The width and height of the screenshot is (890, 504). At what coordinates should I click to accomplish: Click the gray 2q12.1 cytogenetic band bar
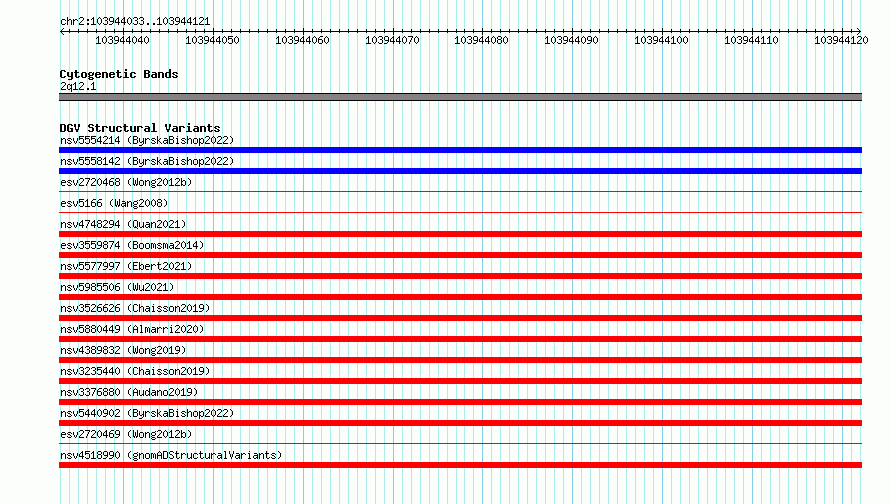(460, 97)
